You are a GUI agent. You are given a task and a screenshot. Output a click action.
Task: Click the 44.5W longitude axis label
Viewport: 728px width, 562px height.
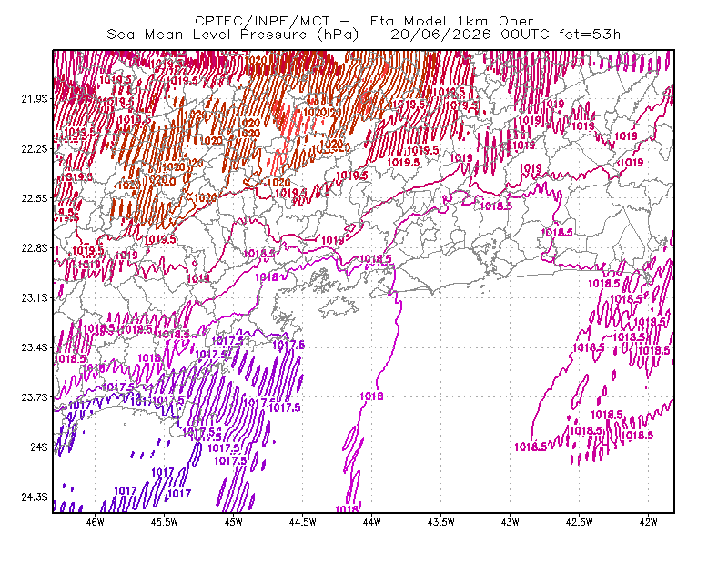[303, 522]
